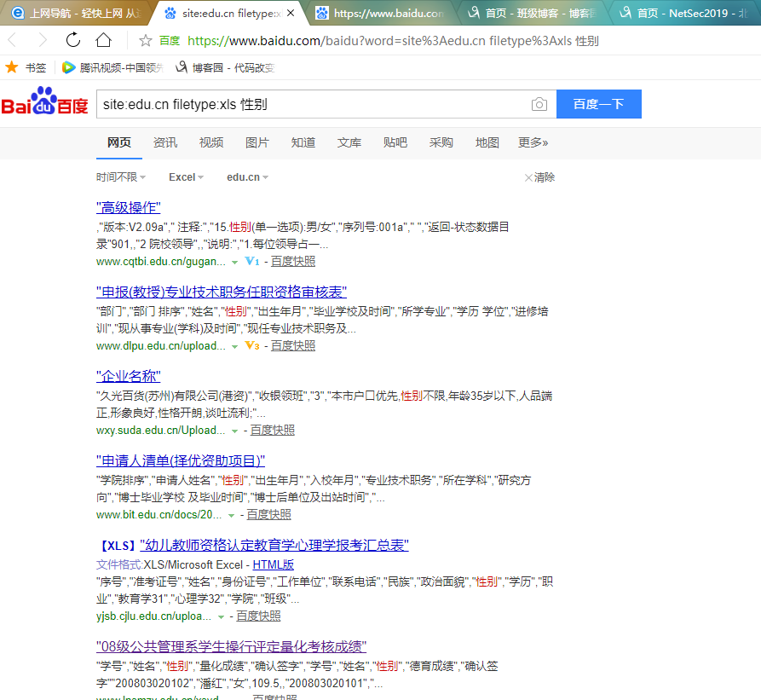Image resolution: width=761 pixels, height=700 pixels.
Task: Expand the edu.cn site filter
Action: [x=247, y=177]
